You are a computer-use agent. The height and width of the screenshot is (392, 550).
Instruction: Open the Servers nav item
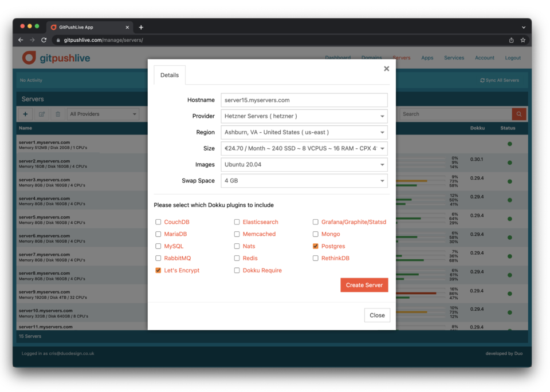[x=401, y=58]
